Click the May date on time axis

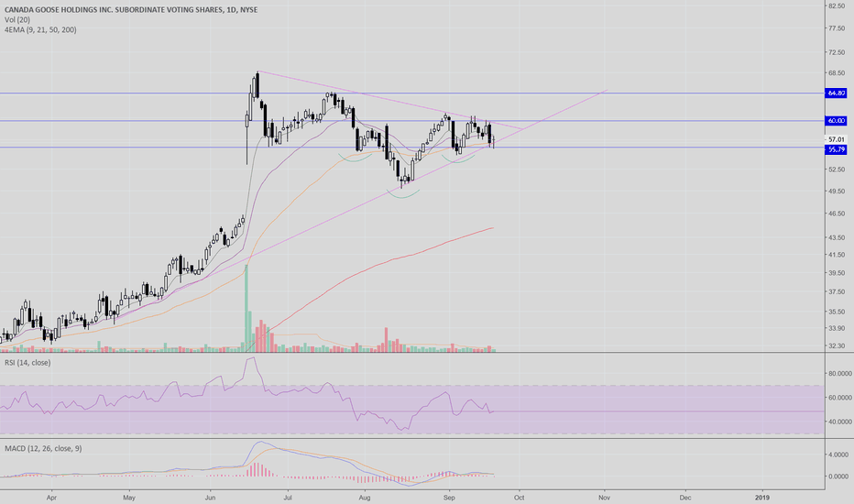[x=129, y=498]
